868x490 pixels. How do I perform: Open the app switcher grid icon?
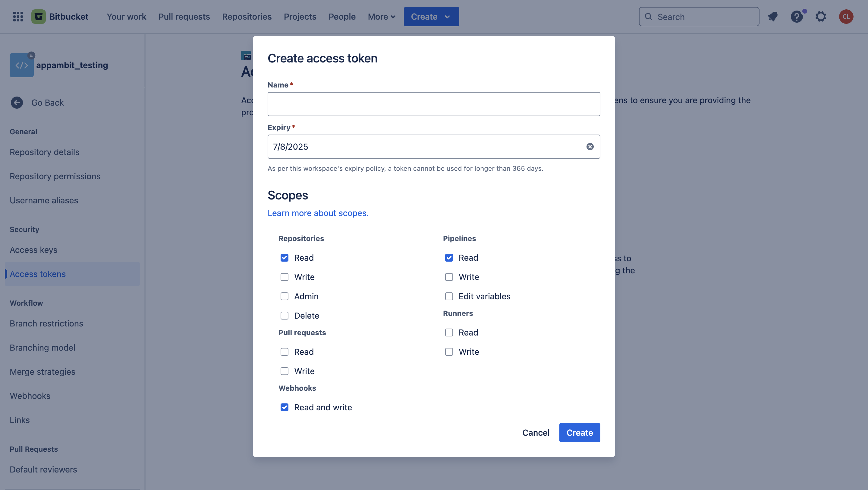pyautogui.click(x=18, y=17)
